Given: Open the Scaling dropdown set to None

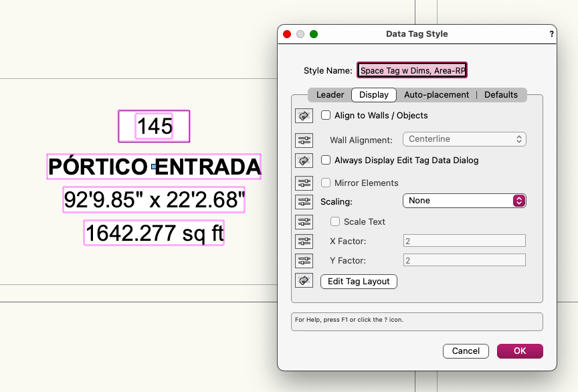Looking at the screenshot, I should [x=464, y=201].
